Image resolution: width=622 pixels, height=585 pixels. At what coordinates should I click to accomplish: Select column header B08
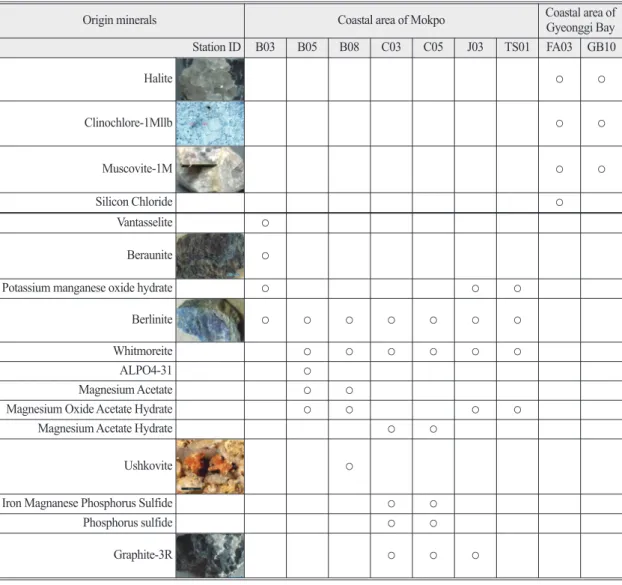pyautogui.click(x=349, y=47)
